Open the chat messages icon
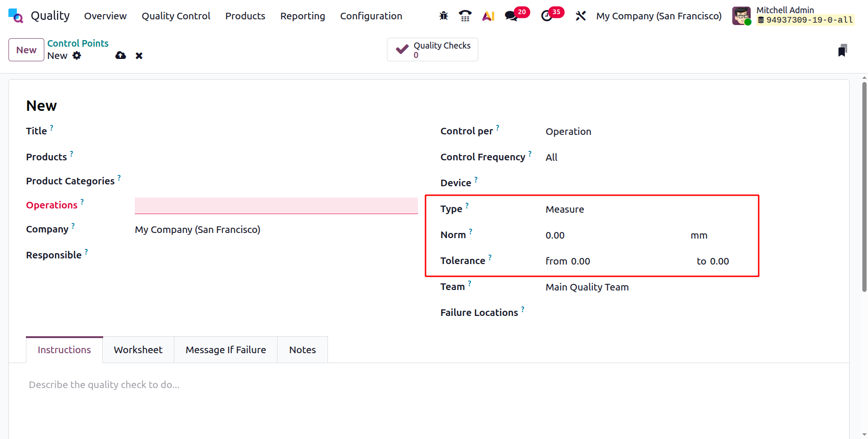868x439 pixels. point(511,16)
